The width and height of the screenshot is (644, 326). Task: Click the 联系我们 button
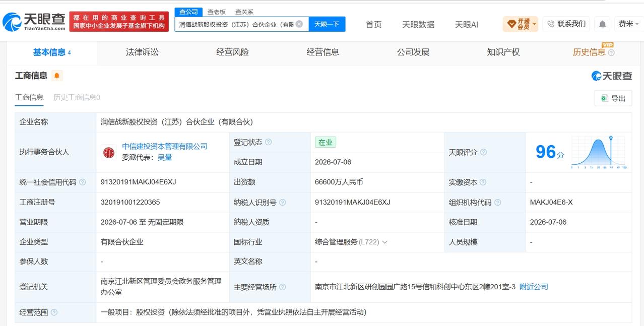coord(566,24)
